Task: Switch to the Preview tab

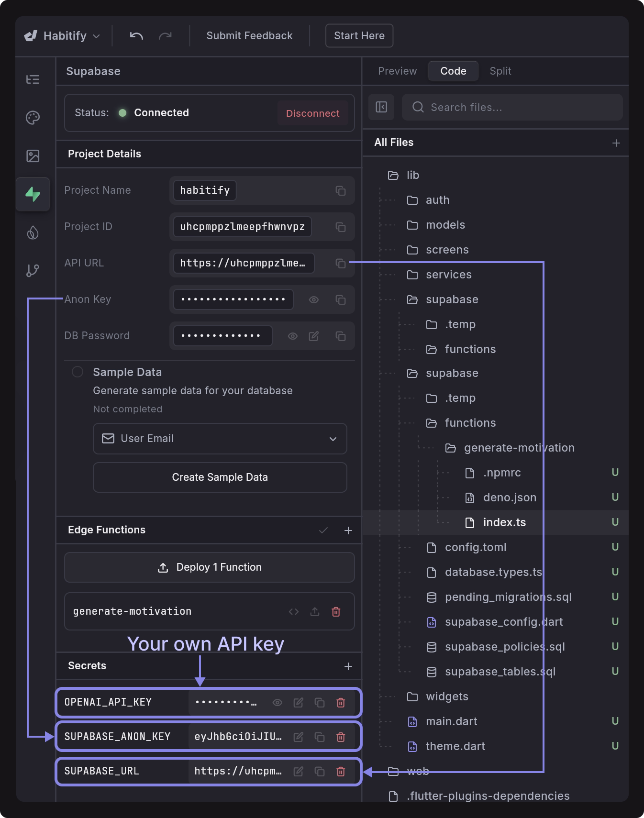Action: click(x=397, y=71)
